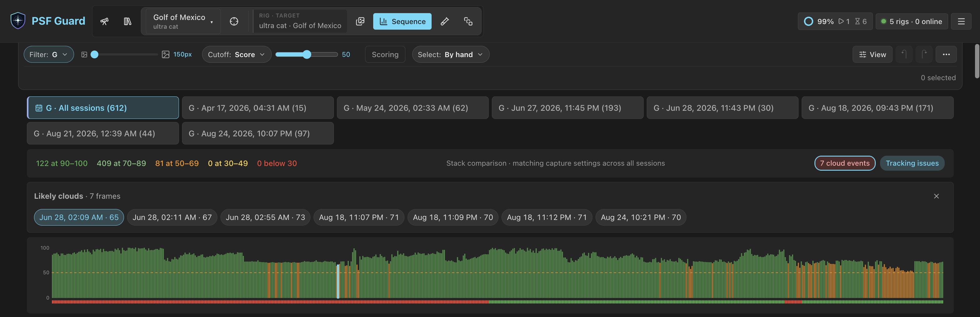
Task: Open the image gallery icon in toolbar
Action: [x=360, y=21]
